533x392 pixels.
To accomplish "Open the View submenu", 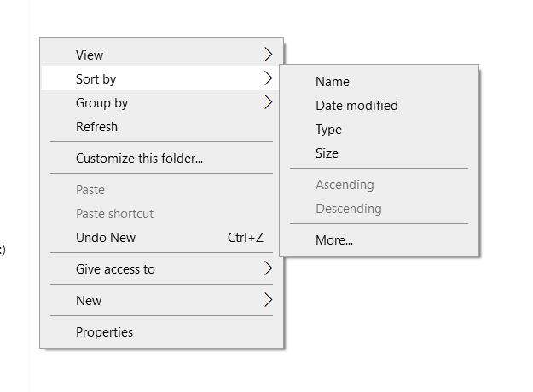I will click(x=90, y=55).
